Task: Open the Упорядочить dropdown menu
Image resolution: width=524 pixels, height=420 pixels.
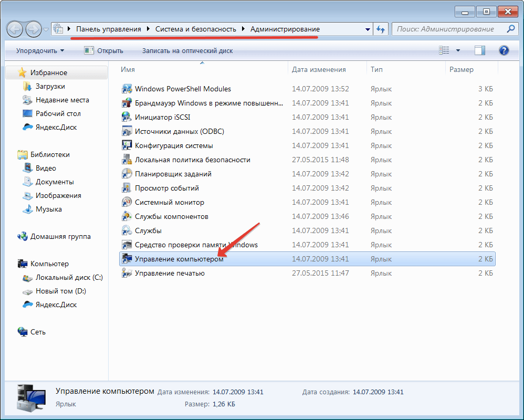Action: (x=40, y=51)
